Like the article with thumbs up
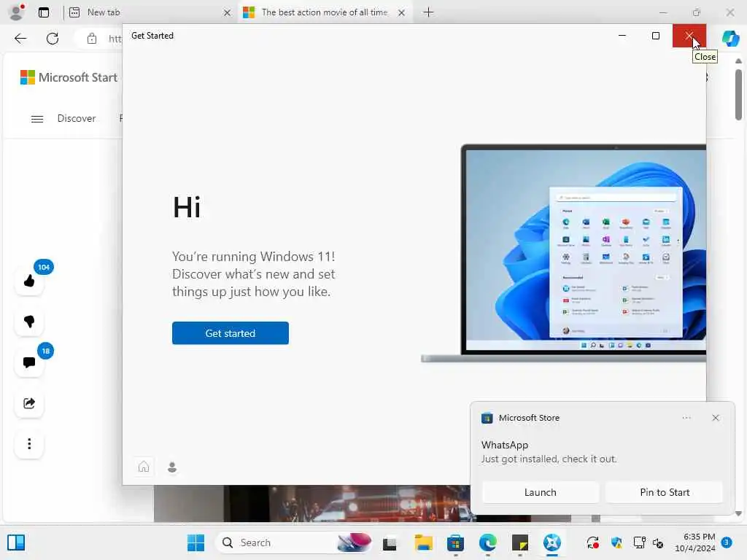The image size is (747, 560). pyautogui.click(x=29, y=281)
